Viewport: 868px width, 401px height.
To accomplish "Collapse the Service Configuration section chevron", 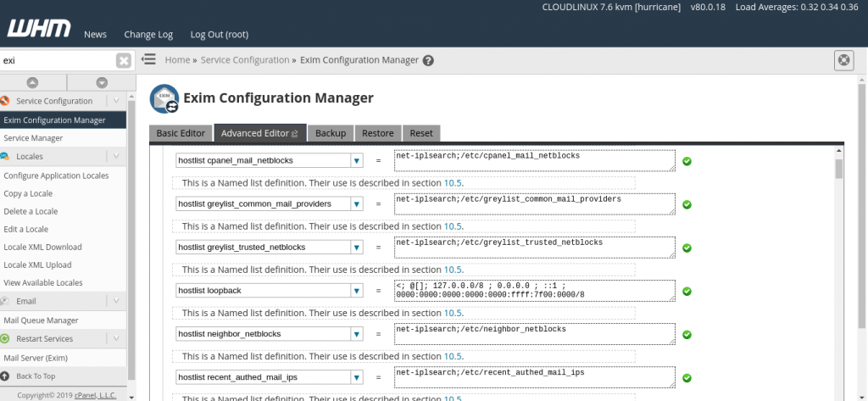I will pos(116,101).
